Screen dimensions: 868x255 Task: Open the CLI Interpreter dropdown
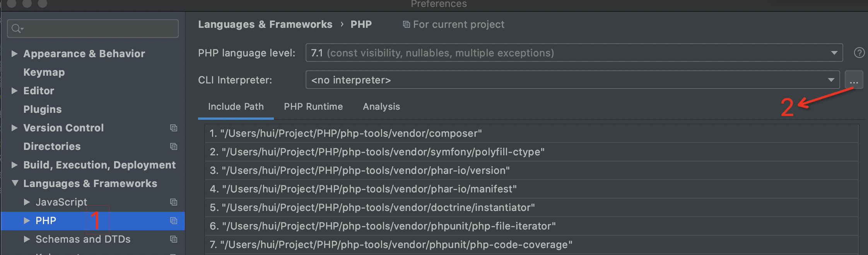830,80
